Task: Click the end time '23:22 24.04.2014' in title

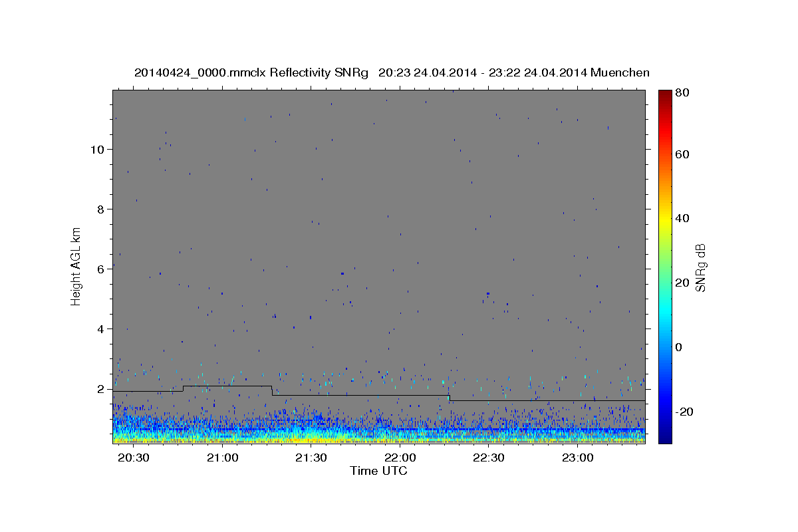Action: click(x=537, y=72)
